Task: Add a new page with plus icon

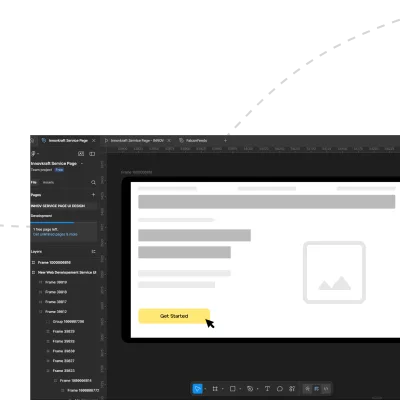Action: pos(93,195)
